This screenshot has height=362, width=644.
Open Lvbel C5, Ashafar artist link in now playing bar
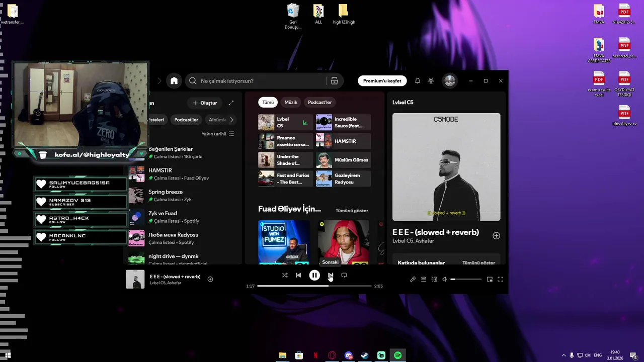coord(166,283)
